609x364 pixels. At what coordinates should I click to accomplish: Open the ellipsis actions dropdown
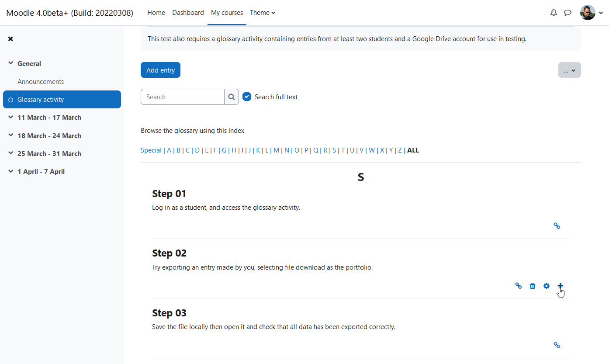tap(569, 70)
